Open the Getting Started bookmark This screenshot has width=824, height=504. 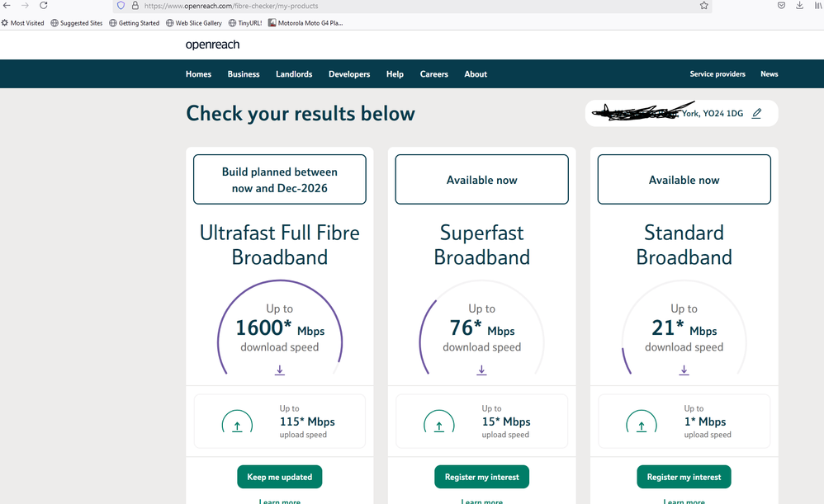(x=134, y=22)
